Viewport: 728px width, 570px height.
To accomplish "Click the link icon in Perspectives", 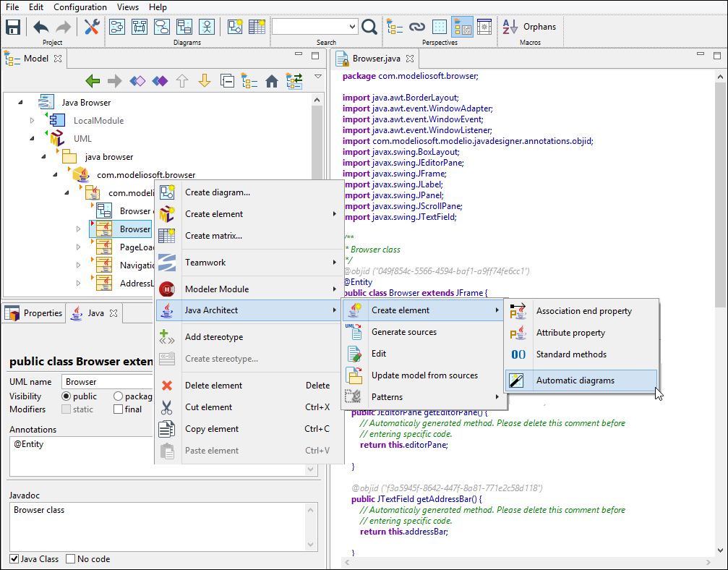I will point(417,27).
